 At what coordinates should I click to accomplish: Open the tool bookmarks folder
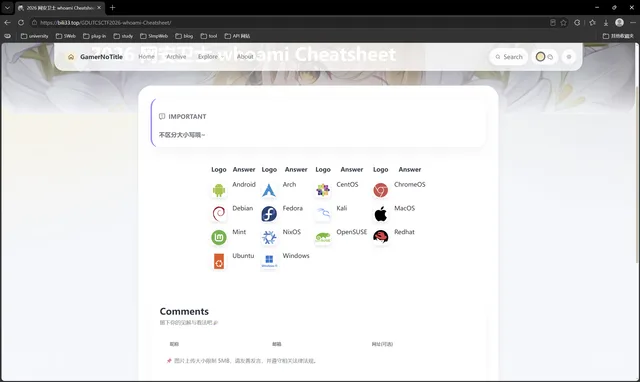pos(209,36)
